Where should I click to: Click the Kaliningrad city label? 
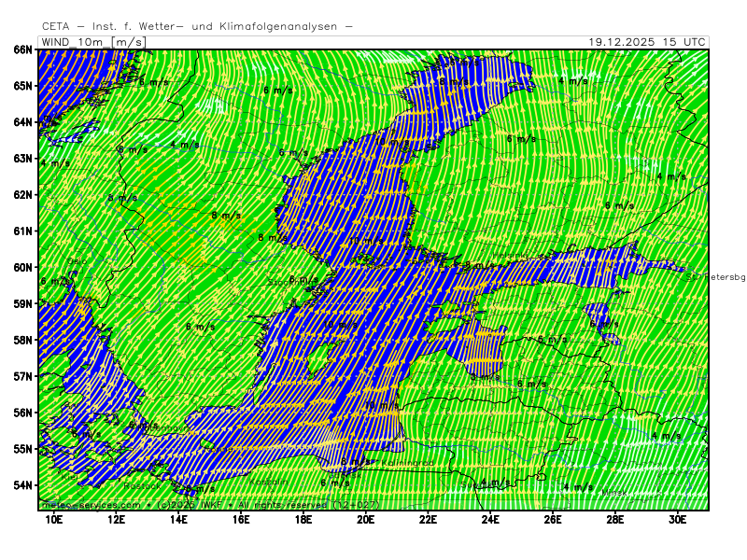(407, 463)
